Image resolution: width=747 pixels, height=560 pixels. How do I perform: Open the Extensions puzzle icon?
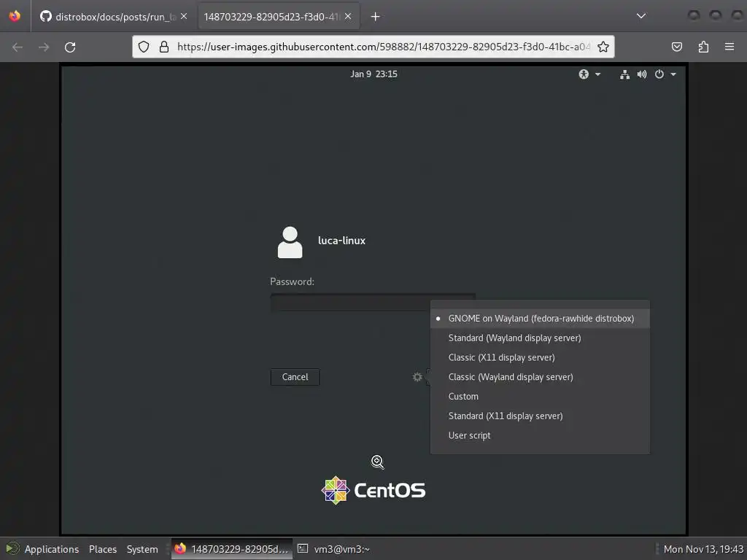[x=703, y=47]
